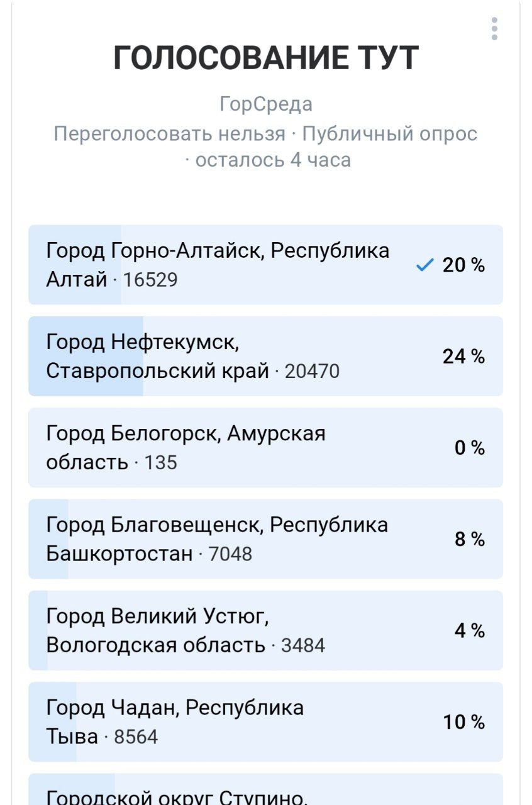View the 16529 voters list
Viewport: 532px width, 805px height.
[150, 280]
